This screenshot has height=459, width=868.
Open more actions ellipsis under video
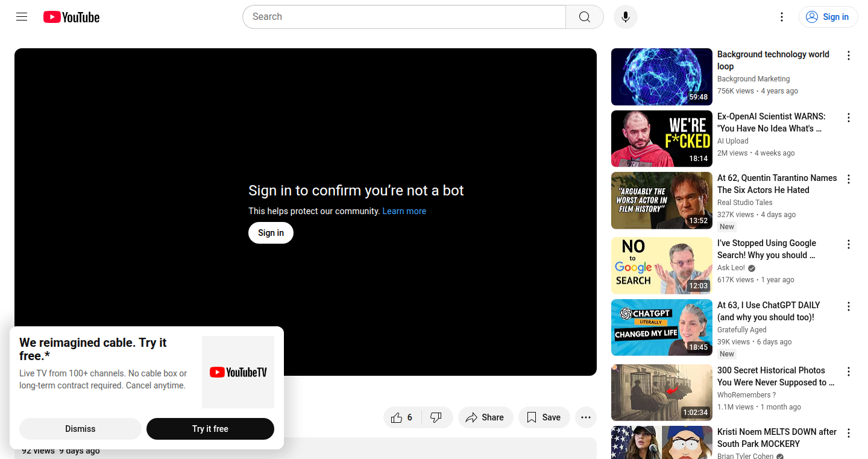[x=586, y=417]
